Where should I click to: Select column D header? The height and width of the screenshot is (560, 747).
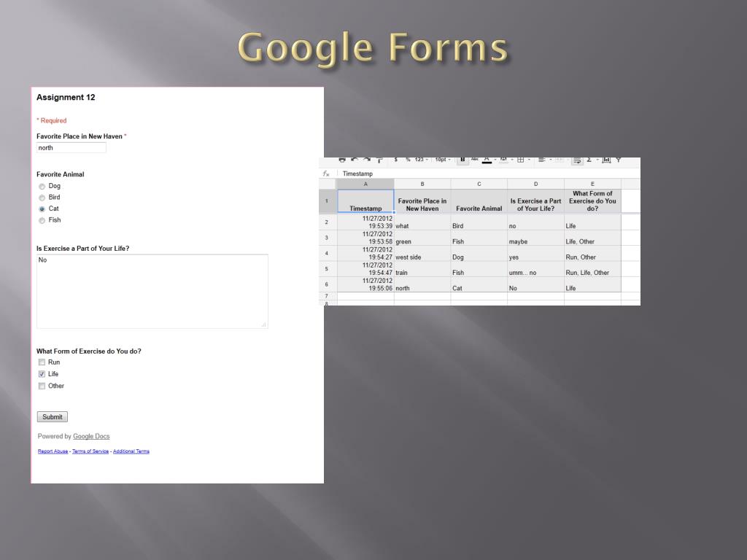pos(535,184)
